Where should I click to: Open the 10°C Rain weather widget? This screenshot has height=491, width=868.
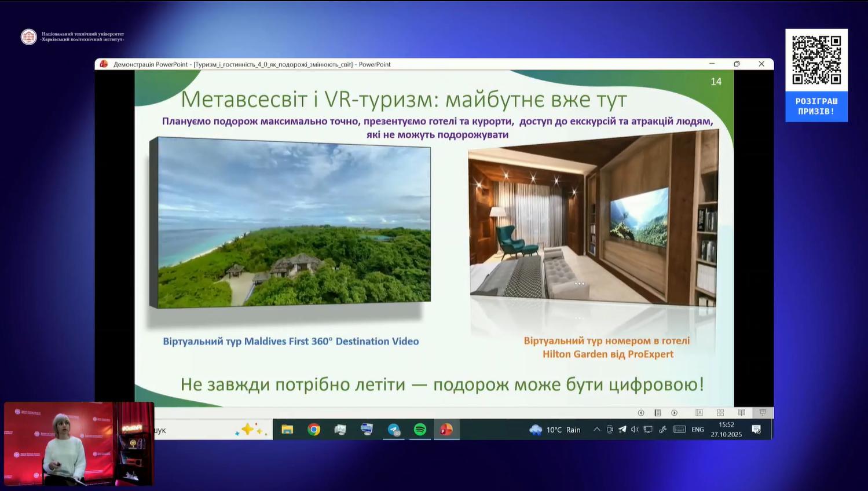555,430
